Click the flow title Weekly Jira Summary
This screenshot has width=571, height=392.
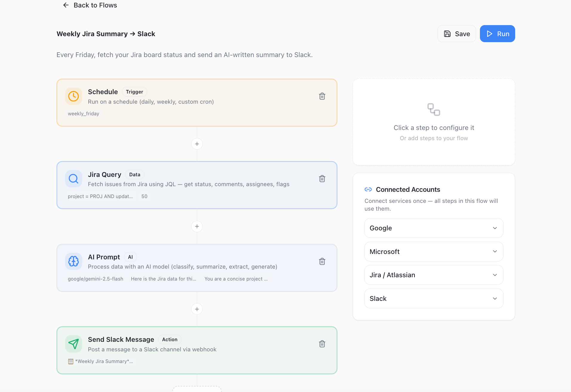[106, 34]
